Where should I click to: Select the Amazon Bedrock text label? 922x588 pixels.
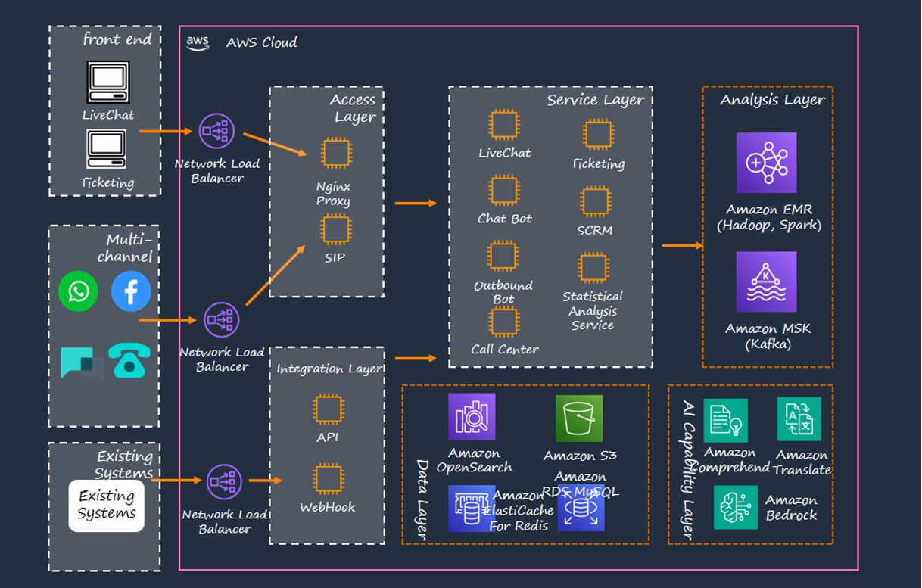coord(791,507)
